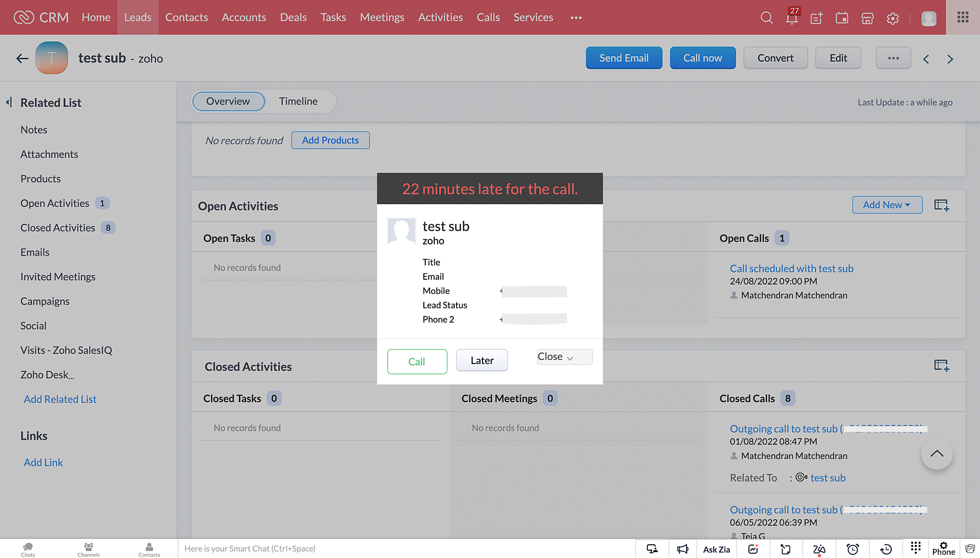This screenshot has height=558, width=980.
Task: Click the Convert button
Action: coord(775,58)
